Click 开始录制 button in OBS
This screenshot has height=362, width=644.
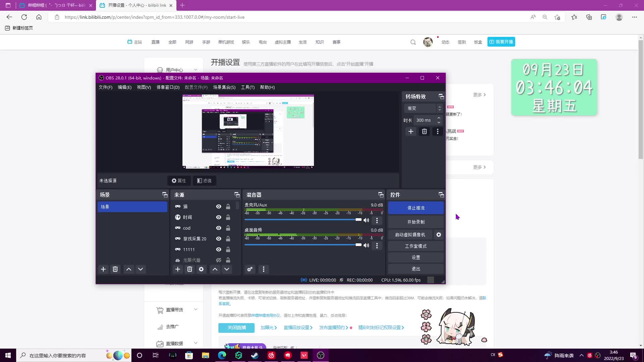pos(416,222)
